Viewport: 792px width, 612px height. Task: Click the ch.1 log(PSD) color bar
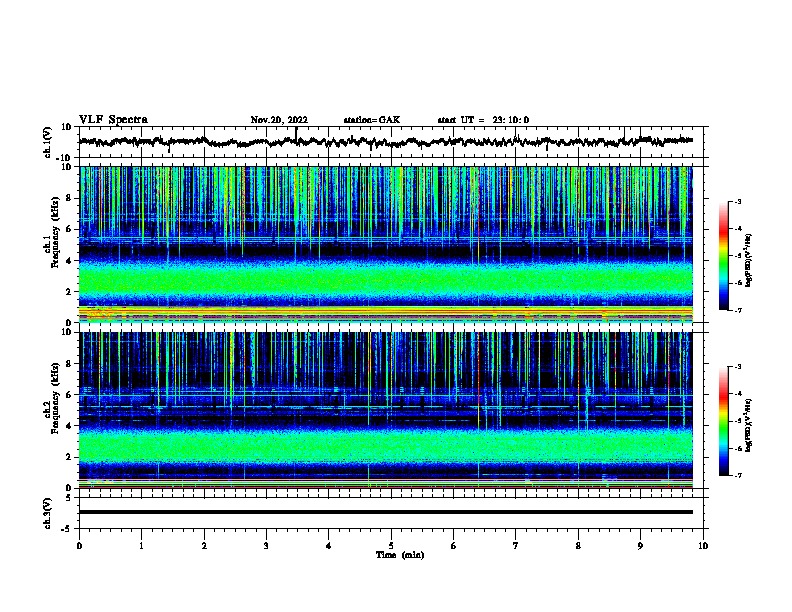click(x=724, y=256)
